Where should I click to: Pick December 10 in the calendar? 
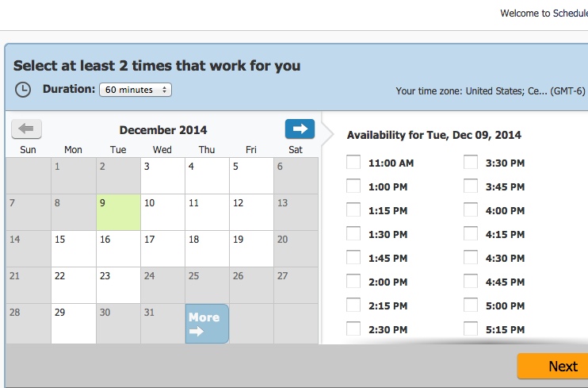tap(162, 212)
